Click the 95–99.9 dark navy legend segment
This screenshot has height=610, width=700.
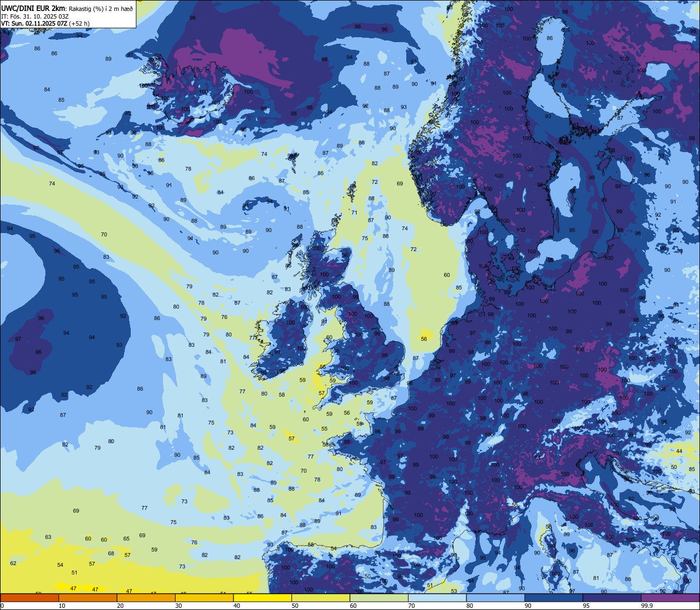(612, 597)
